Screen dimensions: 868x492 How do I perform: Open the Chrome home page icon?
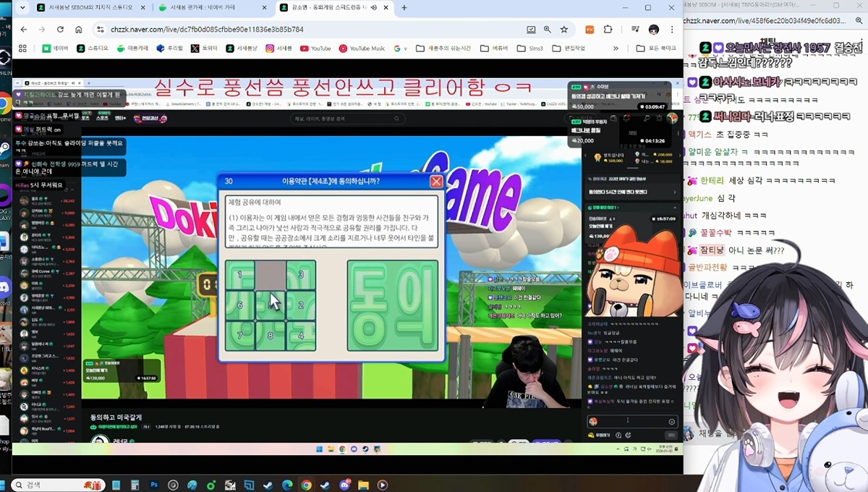coord(79,30)
